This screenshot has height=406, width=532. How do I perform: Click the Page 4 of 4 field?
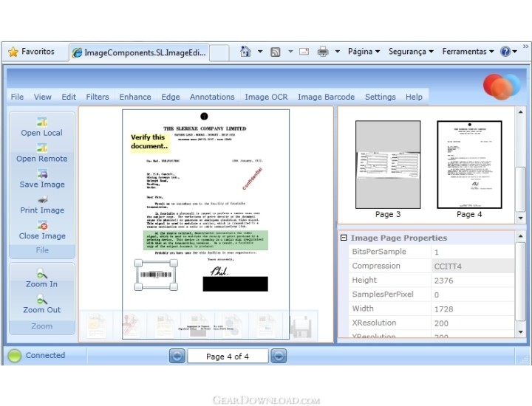pos(228,357)
